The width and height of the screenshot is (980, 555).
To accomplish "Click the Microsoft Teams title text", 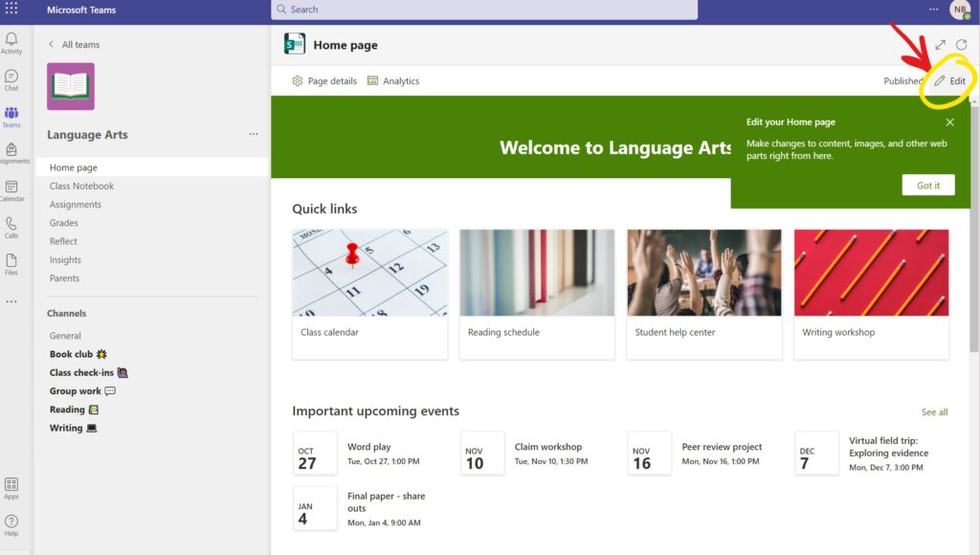I will point(81,10).
